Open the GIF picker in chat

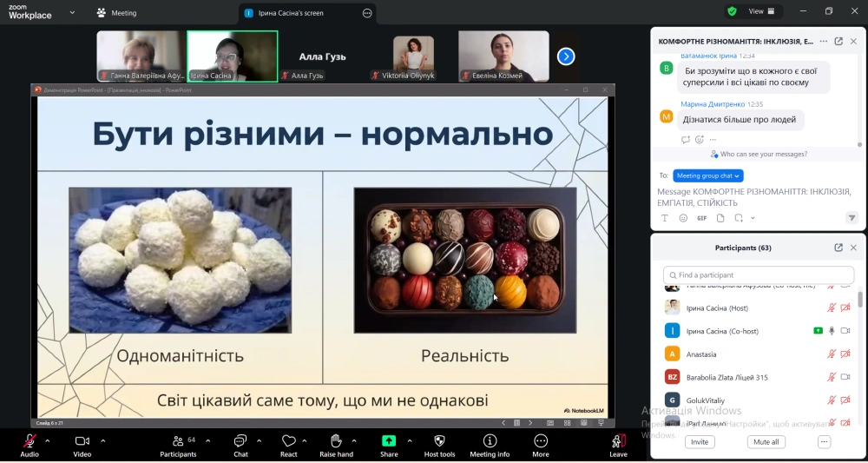(702, 218)
